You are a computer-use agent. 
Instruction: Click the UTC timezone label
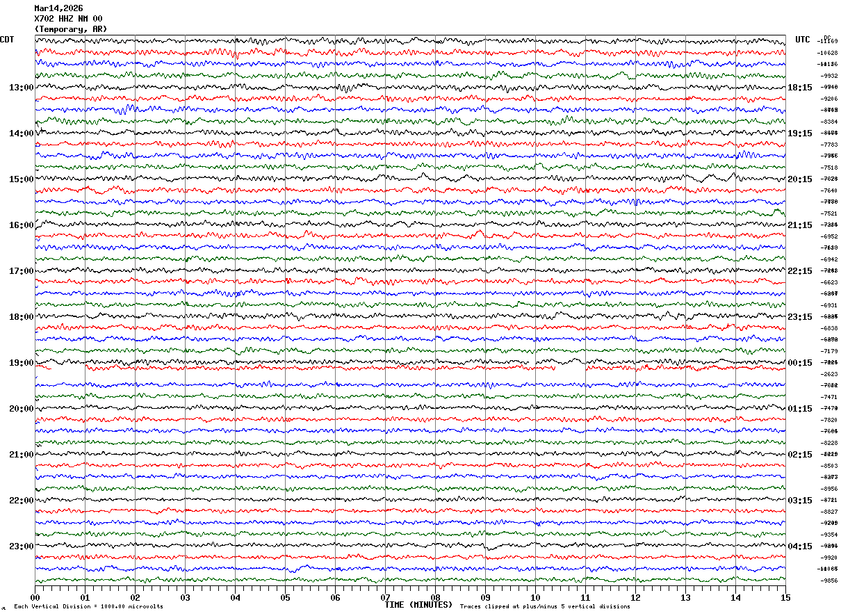click(803, 40)
